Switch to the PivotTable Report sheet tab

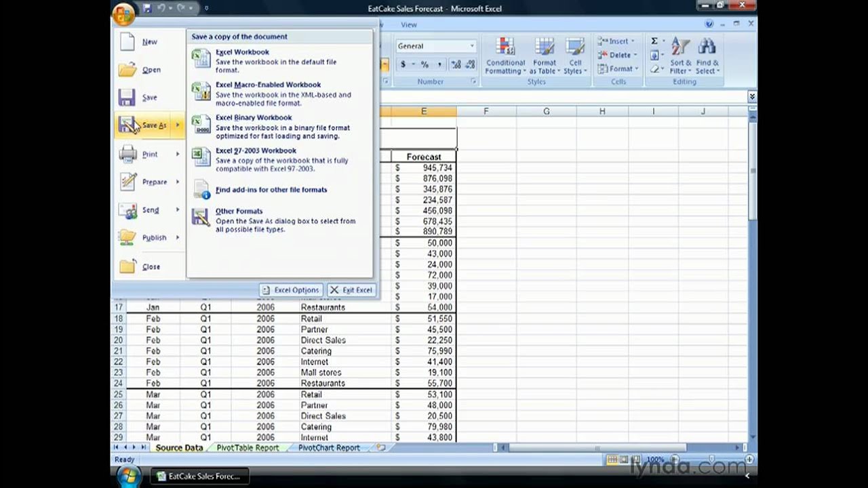tap(247, 447)
